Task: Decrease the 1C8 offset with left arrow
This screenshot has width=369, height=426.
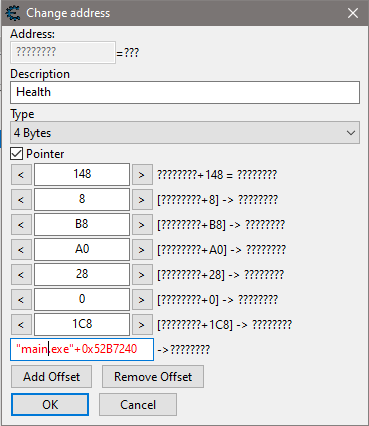Action: 21,324
